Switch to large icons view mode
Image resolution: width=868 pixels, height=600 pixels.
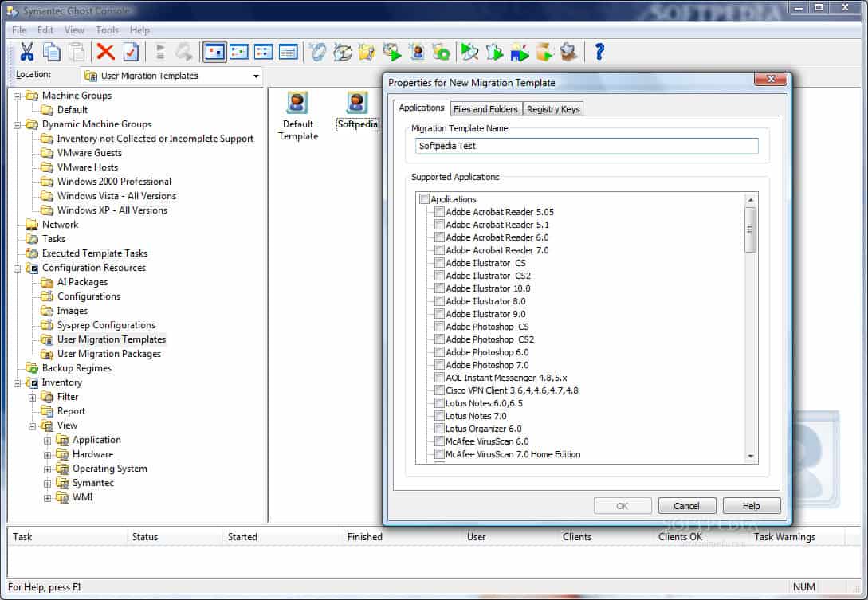[x=214, y=52]
